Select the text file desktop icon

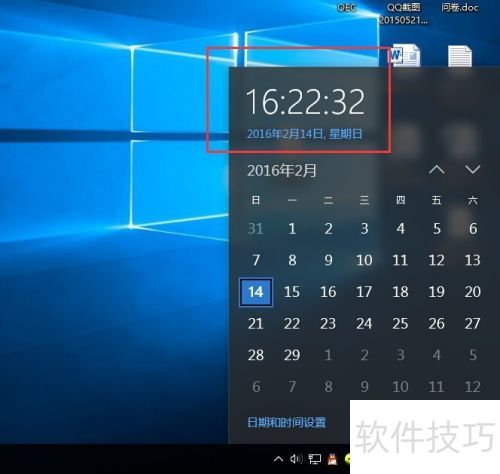click(460, 56)
